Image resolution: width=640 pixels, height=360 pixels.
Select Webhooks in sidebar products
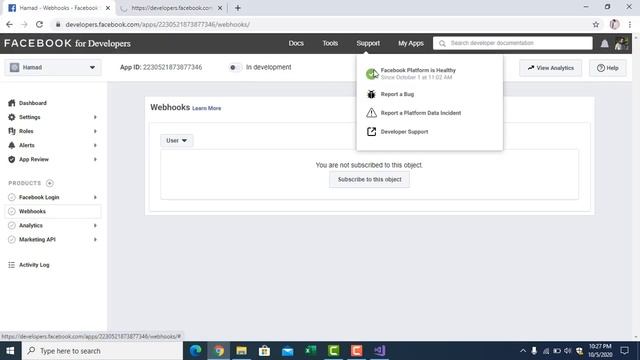[53, 211]
